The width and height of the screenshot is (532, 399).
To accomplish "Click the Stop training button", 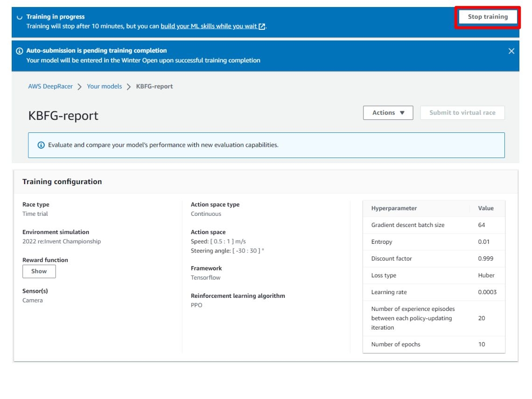I will pyautogui.click(x=487, y=17).
